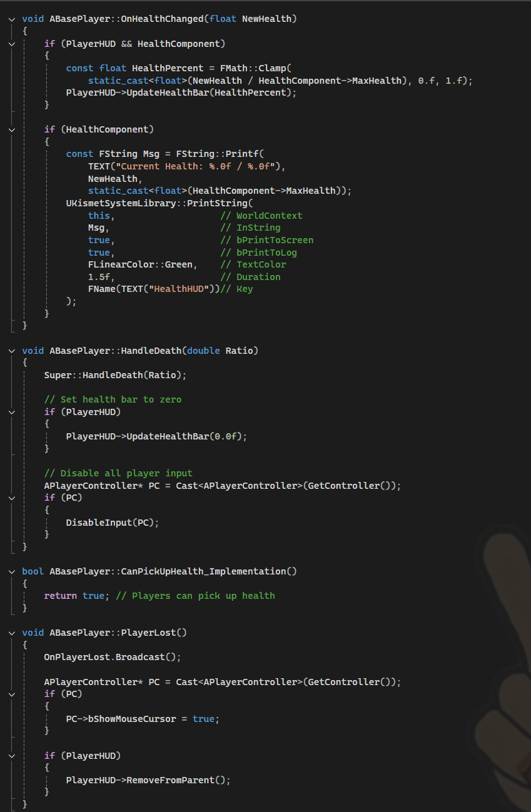
Task: Click 'OnPlayerLost.Broadcast();' statement
Action: point(113,657)
